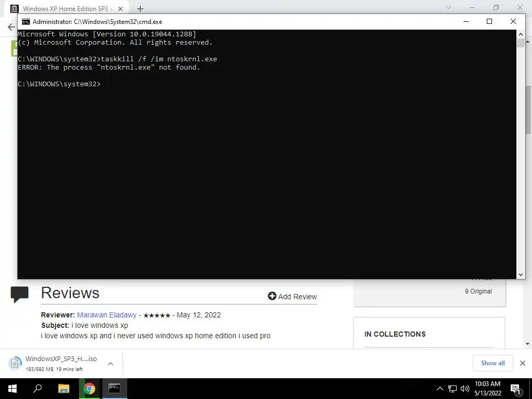532x399 pixels.
Task: Click the cmd window title bar text
Action: (x=97, y=22)
